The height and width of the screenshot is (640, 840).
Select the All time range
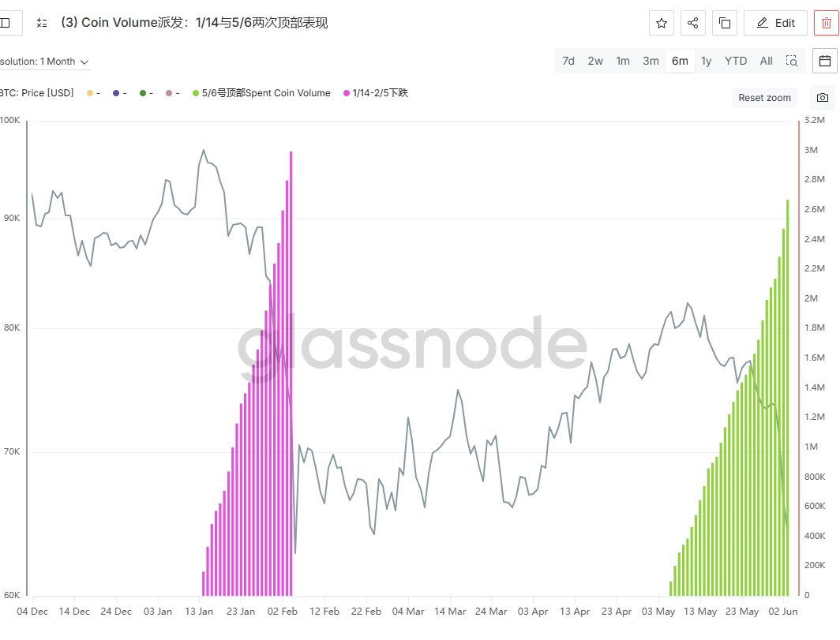coord(766,61)
